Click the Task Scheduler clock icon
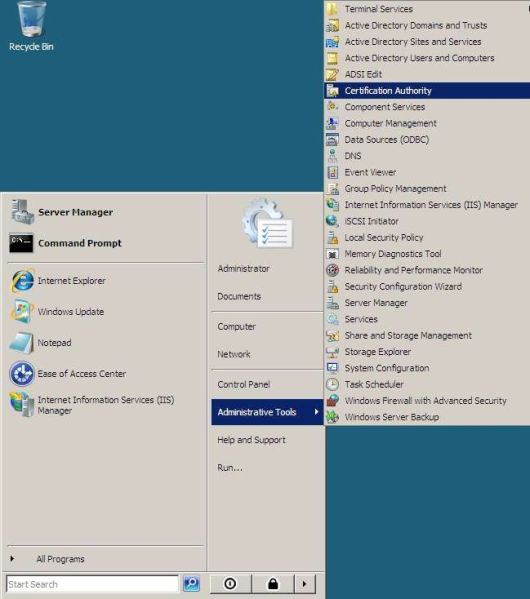 click(x=332, y=384)
